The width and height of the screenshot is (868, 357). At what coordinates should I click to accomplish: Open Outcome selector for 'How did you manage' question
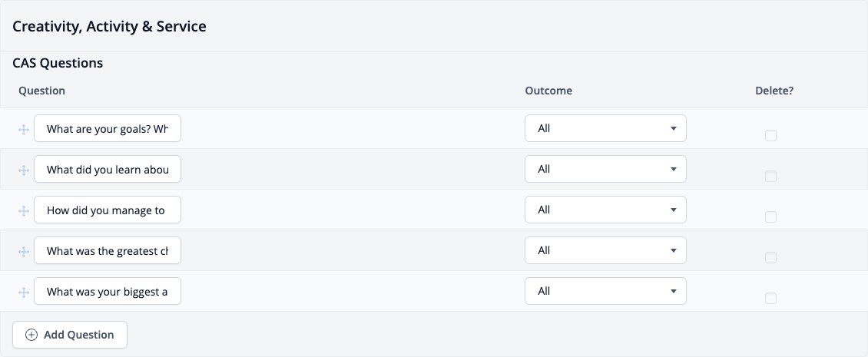[605, 210]
